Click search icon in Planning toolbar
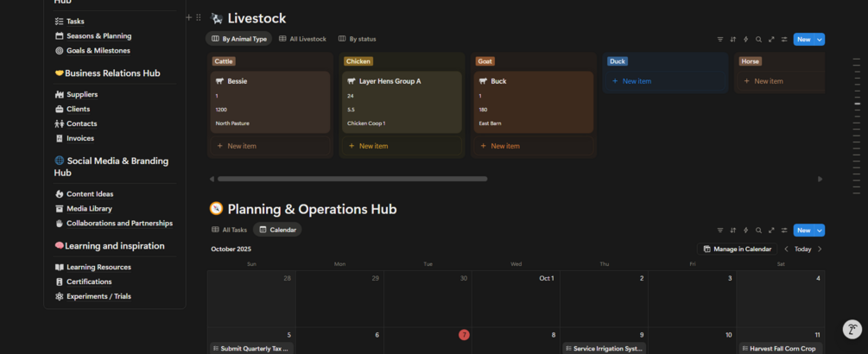868x354 pixels. (x=758, y=230)
